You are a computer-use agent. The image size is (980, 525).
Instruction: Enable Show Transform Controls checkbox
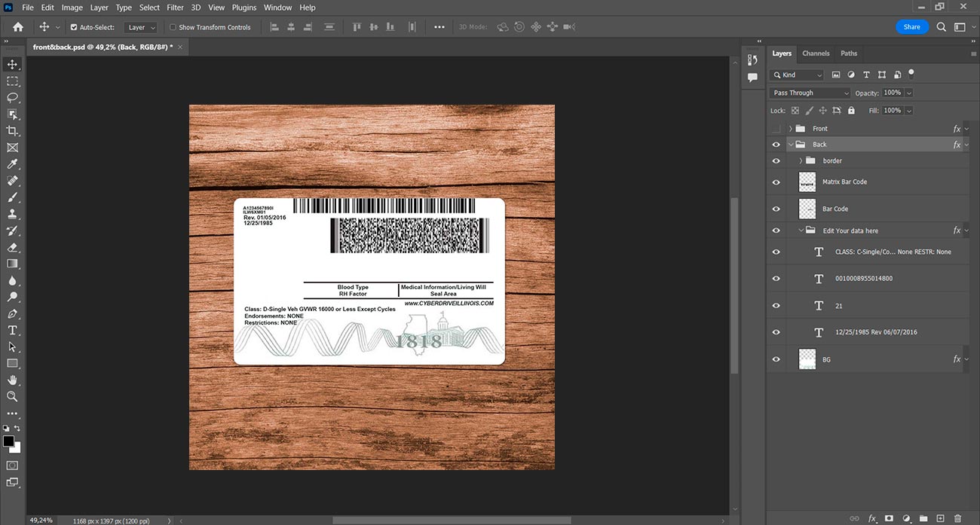point(173,27)
